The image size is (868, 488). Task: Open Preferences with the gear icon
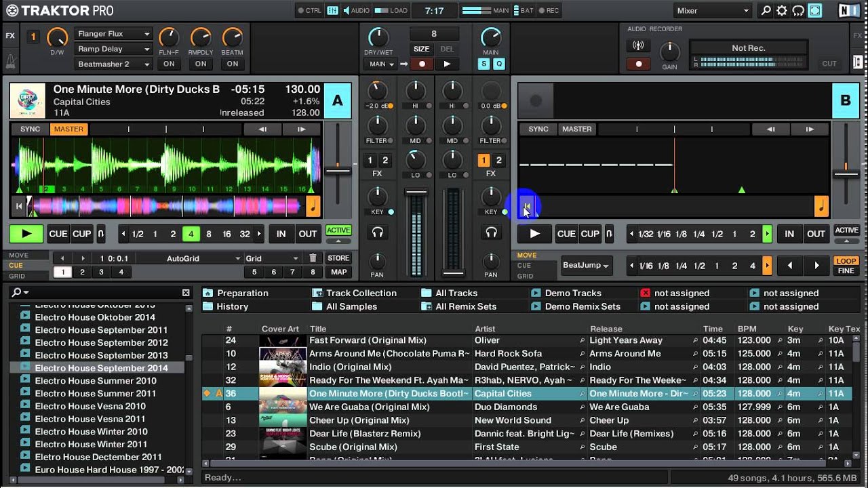pyautogui.click(x=782, y=10)
